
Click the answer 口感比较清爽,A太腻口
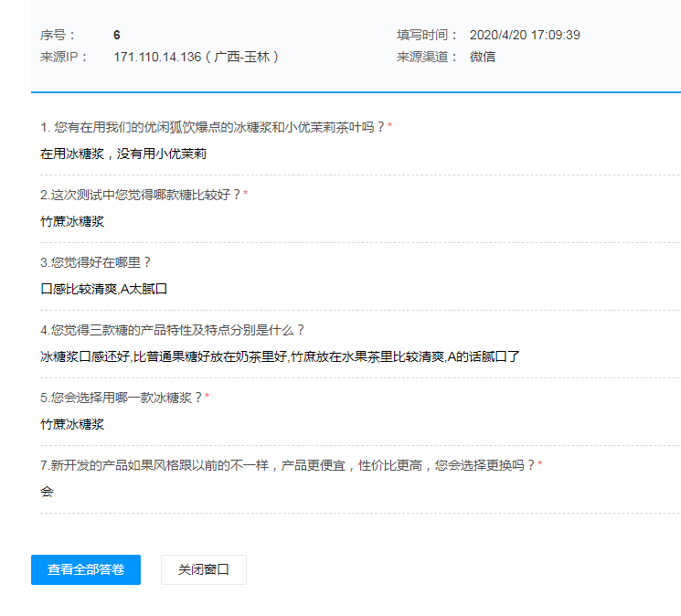[103, 289]
